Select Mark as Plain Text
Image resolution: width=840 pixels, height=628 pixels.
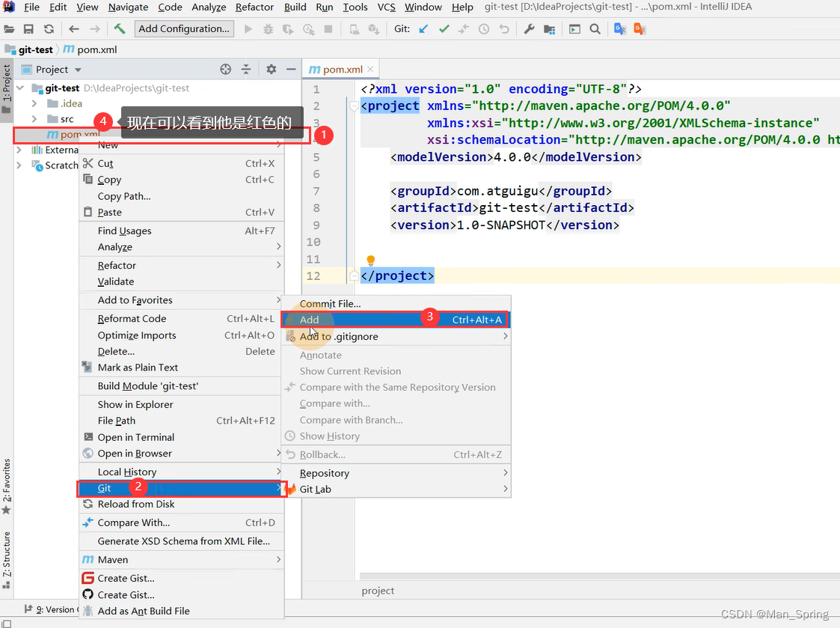coord(181,368)
